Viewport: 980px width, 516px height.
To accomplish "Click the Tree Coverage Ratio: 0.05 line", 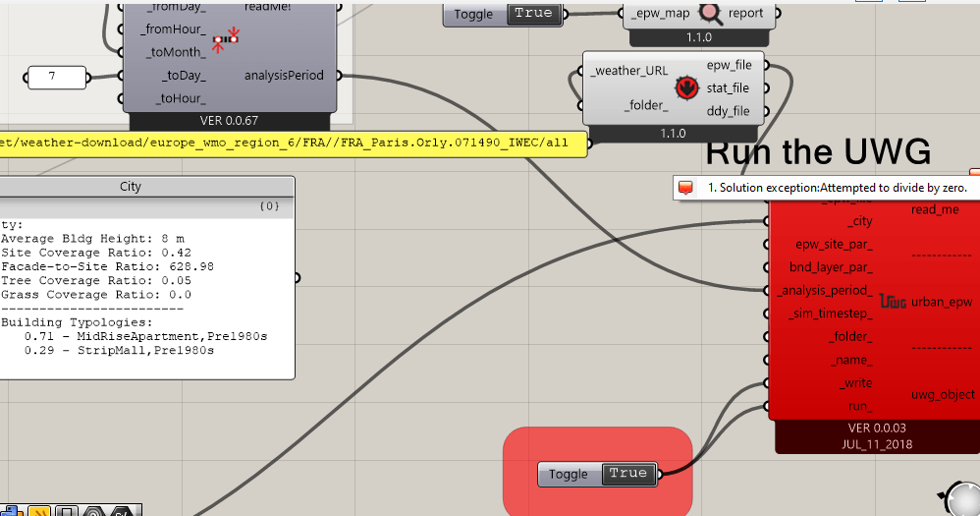I will [95, 281].
